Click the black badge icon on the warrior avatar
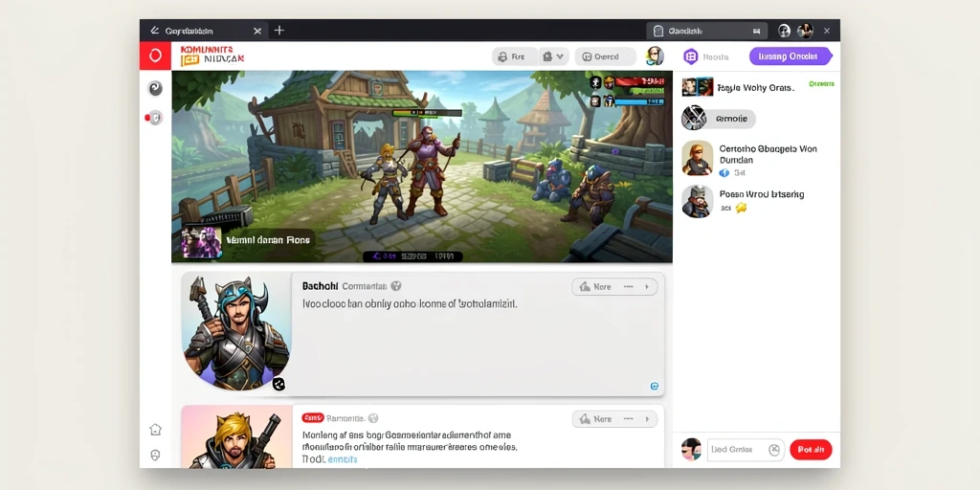 tap(278, 385)
